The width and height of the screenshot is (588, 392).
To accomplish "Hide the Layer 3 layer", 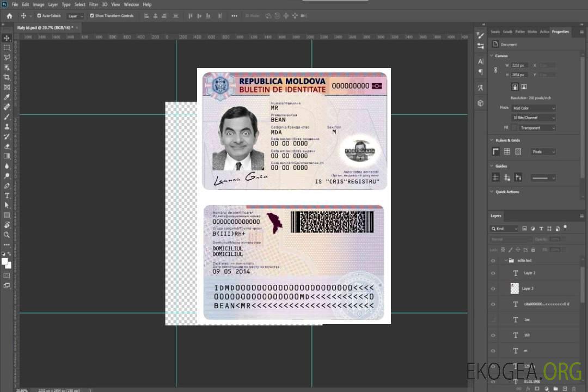I will 493,289.
